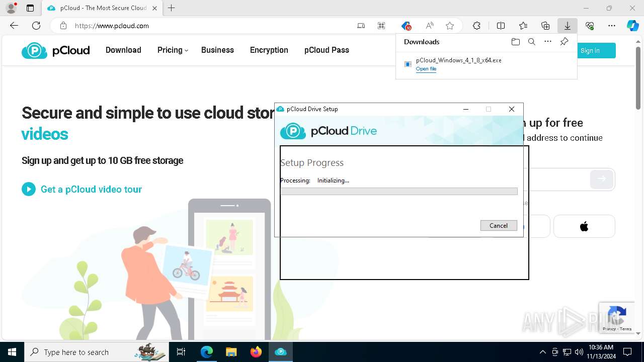This screenshot has width=644, height=362.
Task: Switch to Microsoft Edge on taskbar
Action: (207, 352)
